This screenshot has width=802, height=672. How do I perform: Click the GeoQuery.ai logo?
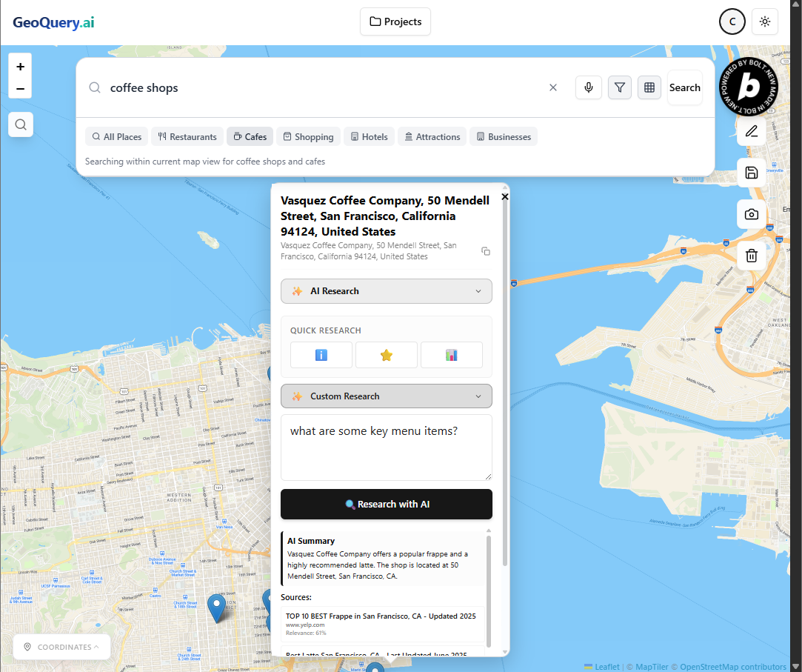(53, 22)
